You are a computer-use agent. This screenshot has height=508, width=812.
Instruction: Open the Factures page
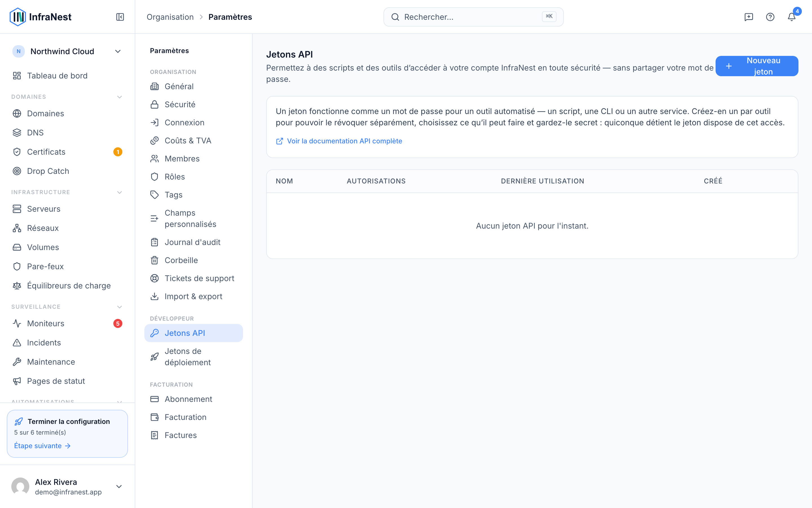[x=194, y=435]
